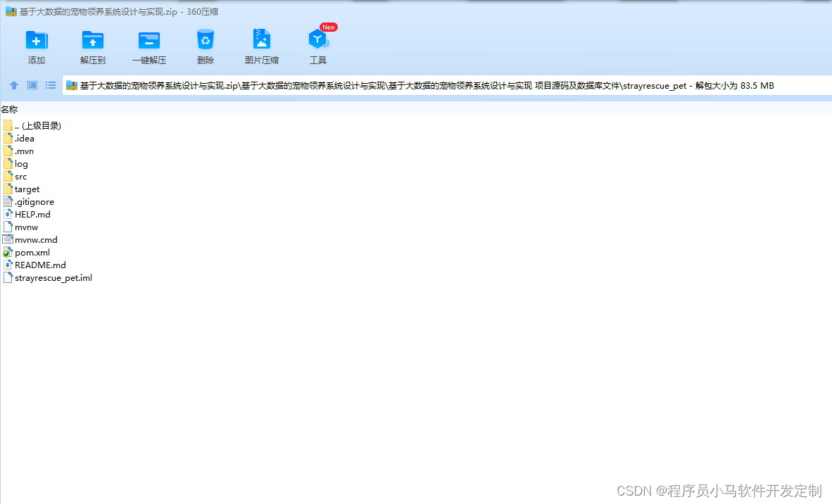Select the .idea folder
The width and height of the screenshot is (832, 504).
click(19, 139)
